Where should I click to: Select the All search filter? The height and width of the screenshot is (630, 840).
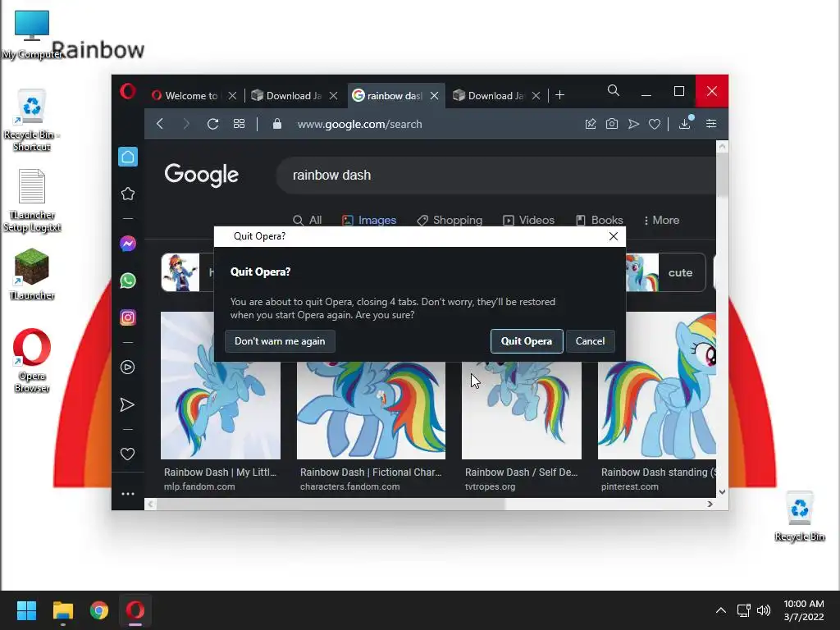click(308, 220)
